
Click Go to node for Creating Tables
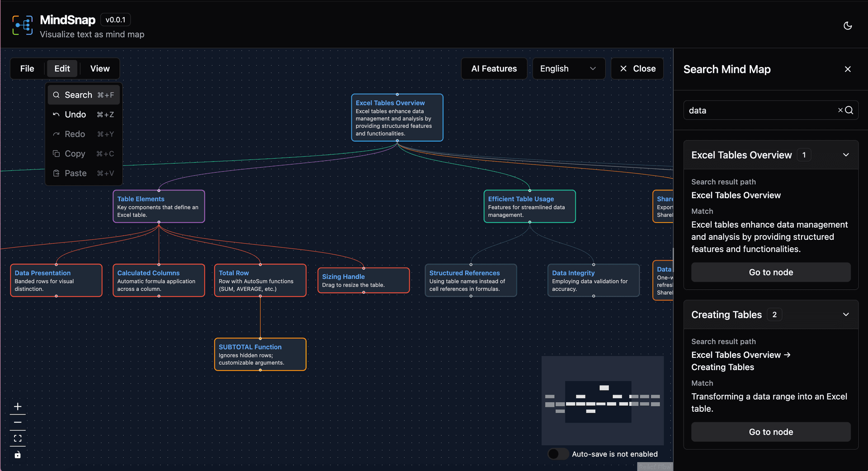click(770, 432)
